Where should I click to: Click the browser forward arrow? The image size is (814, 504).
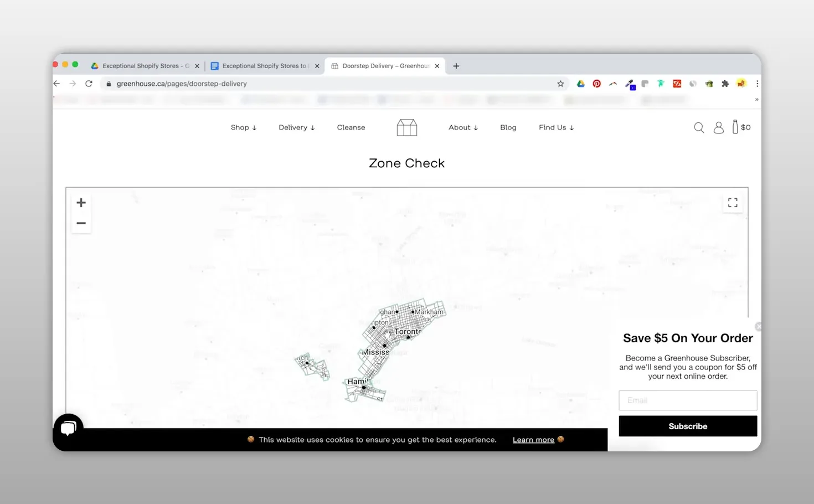73,84
